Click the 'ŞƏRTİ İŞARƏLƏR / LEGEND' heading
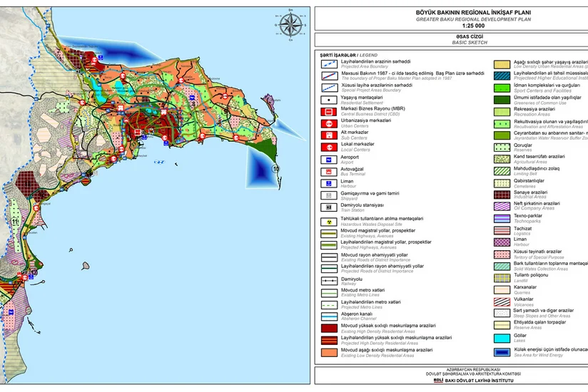The height and width of the screenshot is (392, 588). (x=348, y=55)
